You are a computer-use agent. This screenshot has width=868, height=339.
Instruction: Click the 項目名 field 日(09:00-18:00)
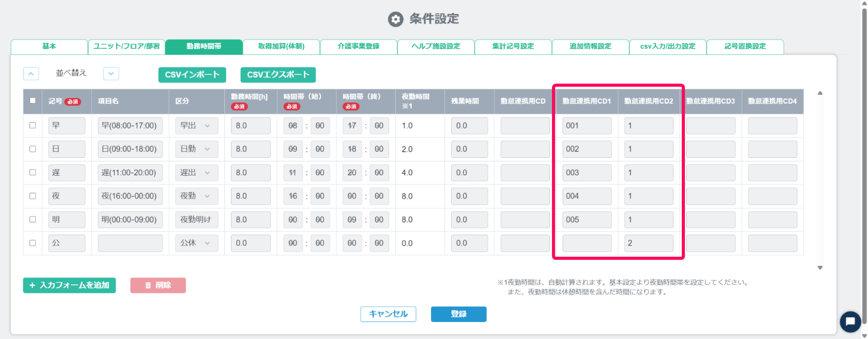coord(130,149)
